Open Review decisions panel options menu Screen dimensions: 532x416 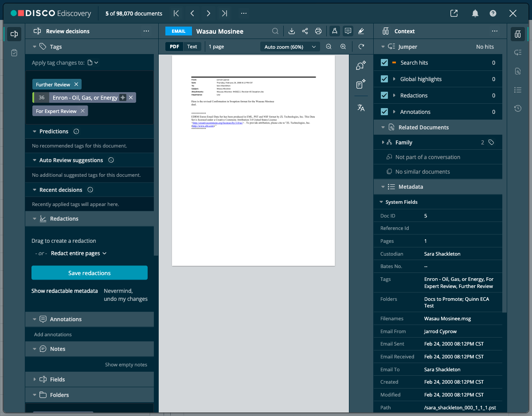(x=146, y=31)
